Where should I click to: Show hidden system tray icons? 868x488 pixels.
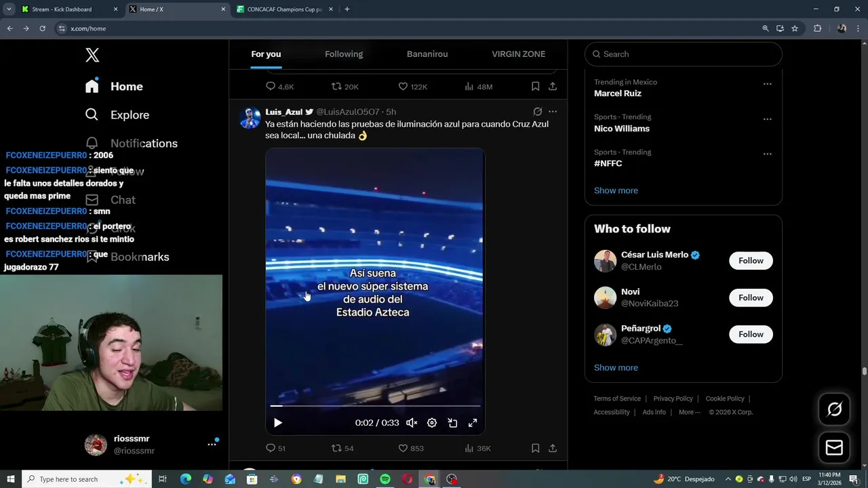pyautogui.click(x=728, y=479)
